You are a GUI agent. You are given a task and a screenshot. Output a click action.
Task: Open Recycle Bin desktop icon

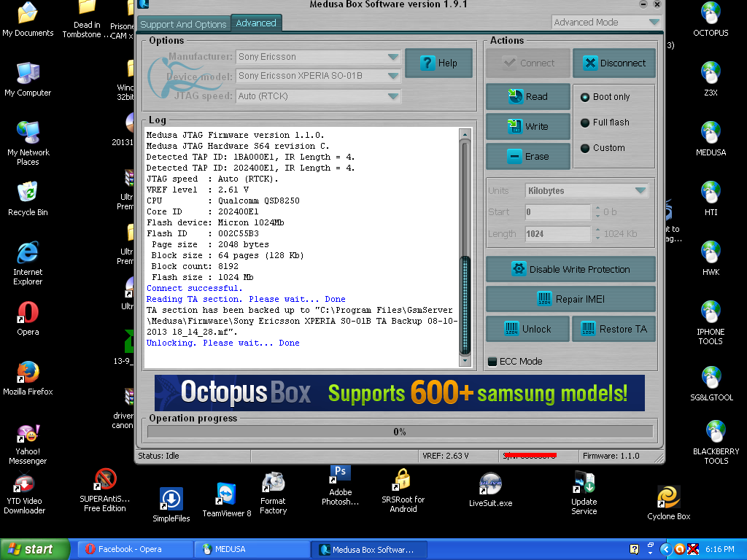pos(28,198)
